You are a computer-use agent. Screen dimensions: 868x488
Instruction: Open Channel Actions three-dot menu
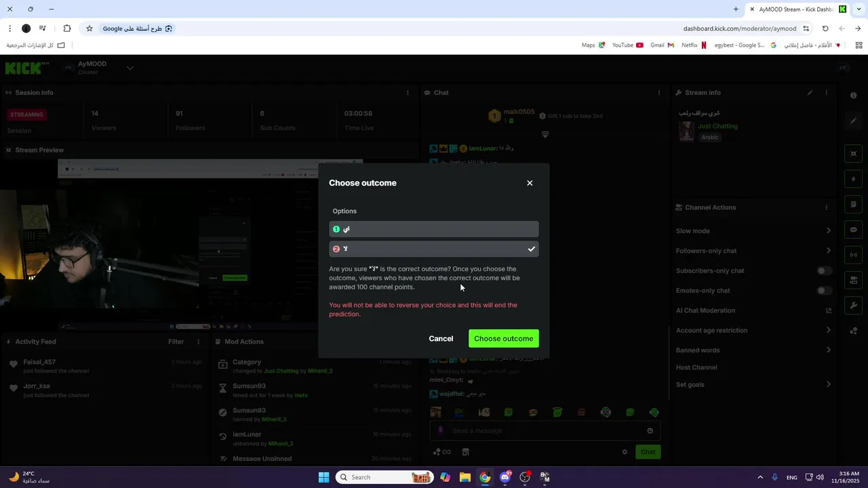(x=826, y=207)
